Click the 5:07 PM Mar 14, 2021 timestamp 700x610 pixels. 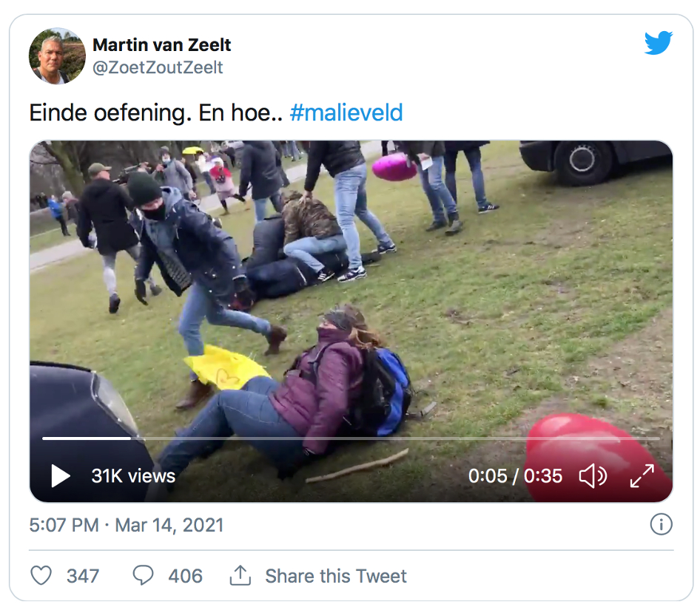click(127, 525)
